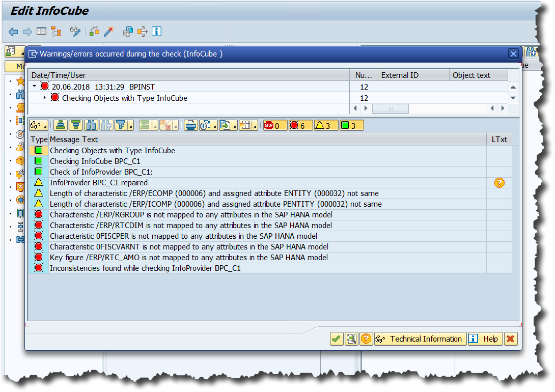Expand the Checking Objects with Type InfoCube node
The image size is (555, 392).
tap(45, 98)
